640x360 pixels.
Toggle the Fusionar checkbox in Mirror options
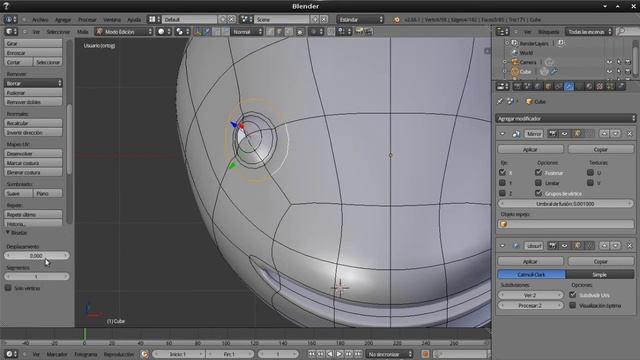[538, 173]
